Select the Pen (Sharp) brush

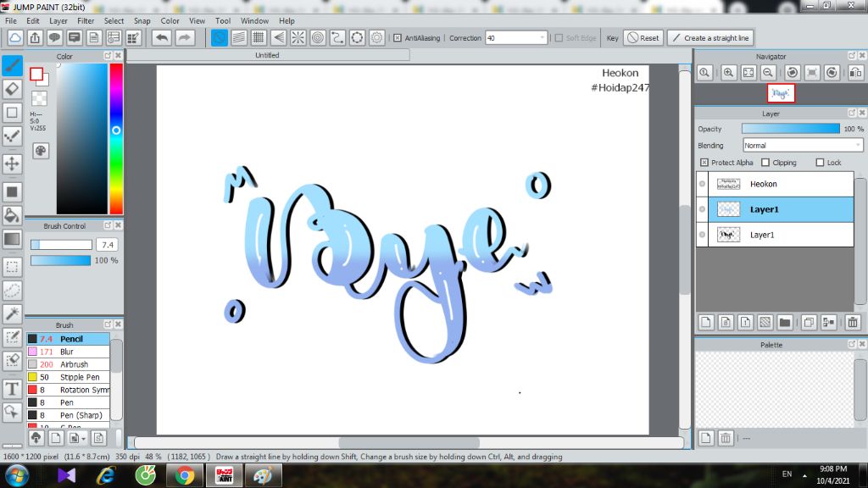(68, 415)
